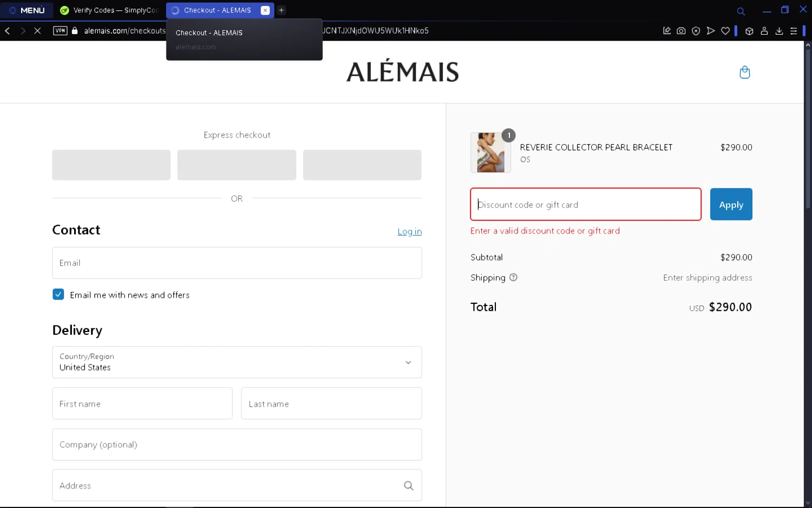Viewport: 812px width, 508px height.
Task: Open the pinboard edit icon
Action: click(667, 31)
